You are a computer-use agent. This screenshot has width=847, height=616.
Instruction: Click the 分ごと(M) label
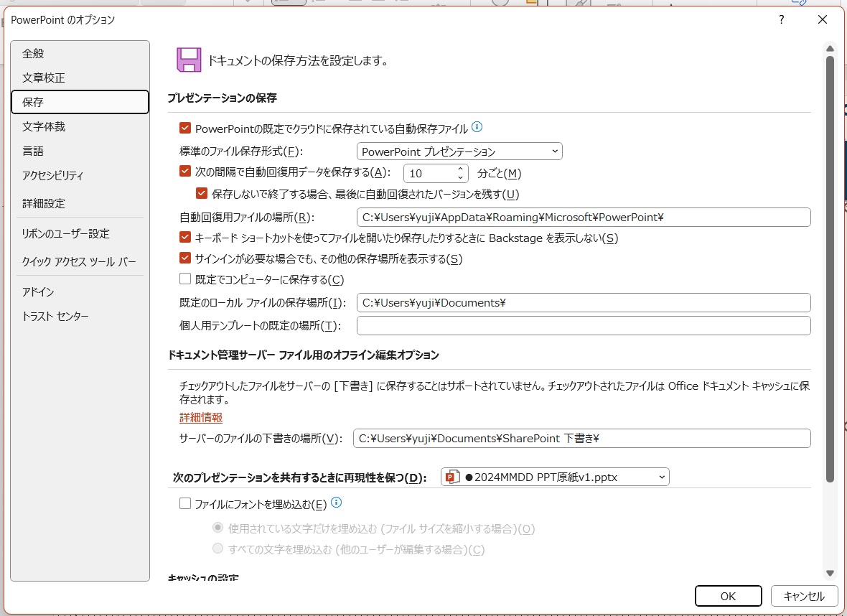[499, 174]
